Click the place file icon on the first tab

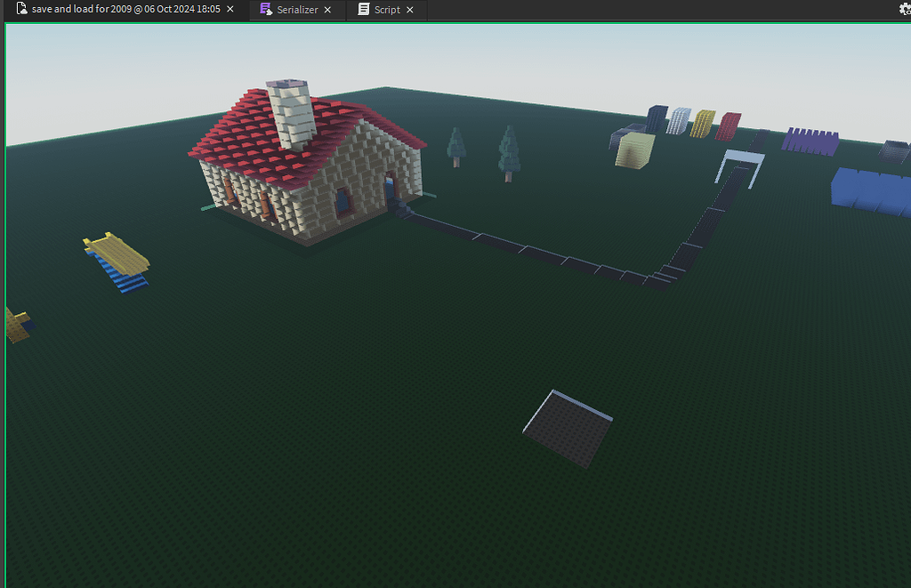(24, 9)
